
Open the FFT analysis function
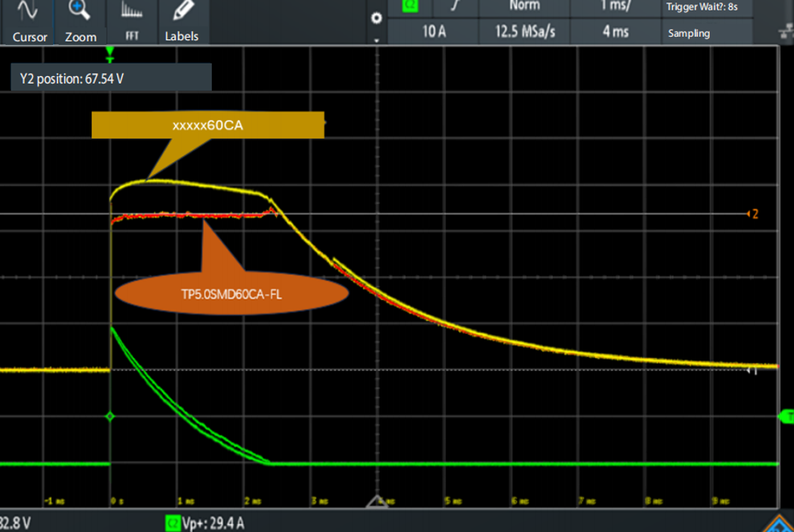[132, 22]
